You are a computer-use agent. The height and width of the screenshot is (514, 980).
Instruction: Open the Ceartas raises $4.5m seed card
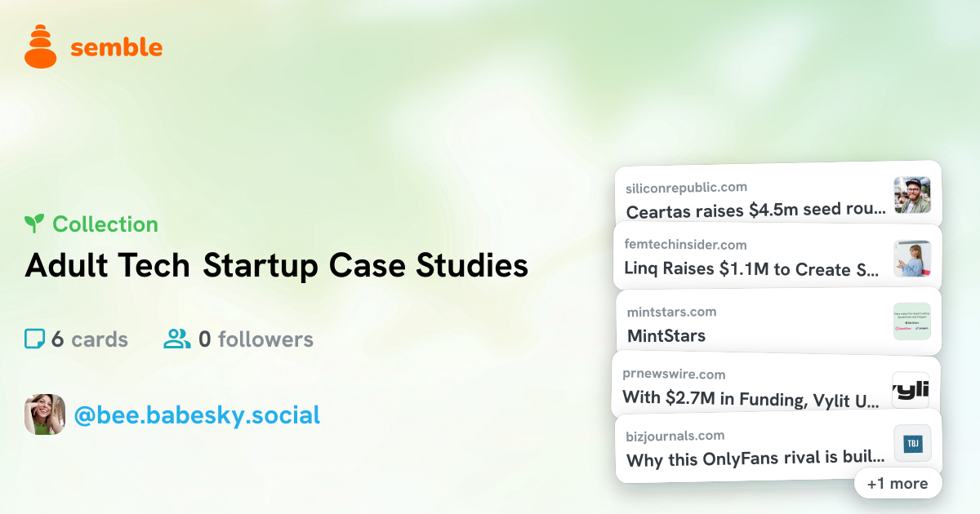point(777,196)
